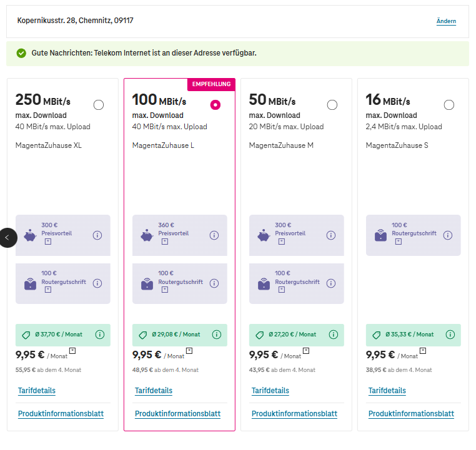Click the green availability checkmark icon
476x450 pixels.
click(21, 54)
